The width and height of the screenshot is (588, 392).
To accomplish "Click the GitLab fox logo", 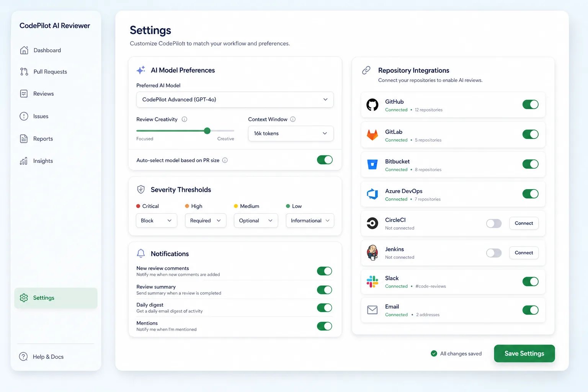I will point(372,135).
